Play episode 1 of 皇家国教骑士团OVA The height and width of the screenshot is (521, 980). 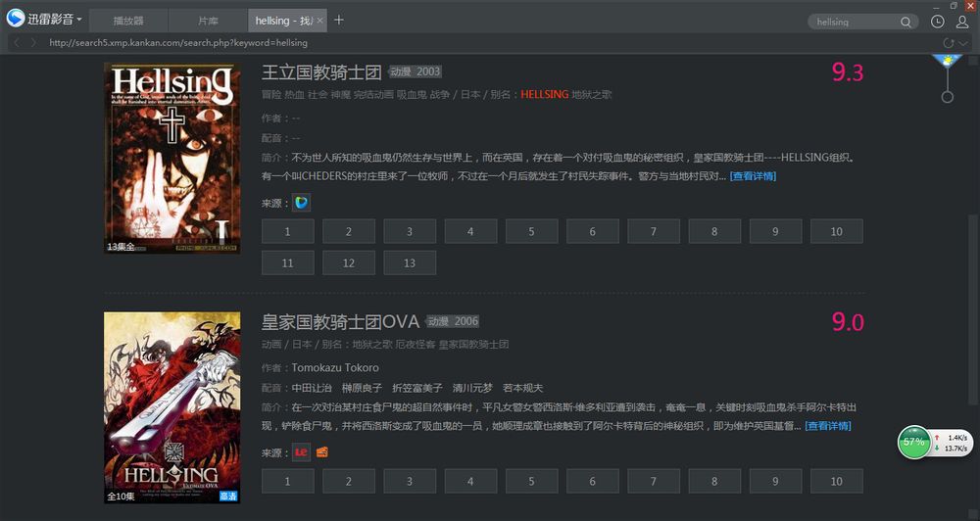[x=287, y=481]
